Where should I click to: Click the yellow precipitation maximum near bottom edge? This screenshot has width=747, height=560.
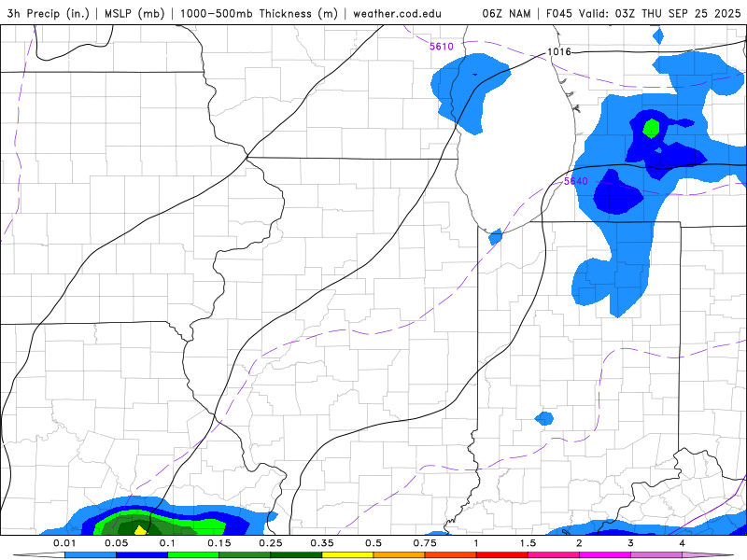tap(139, 530)
